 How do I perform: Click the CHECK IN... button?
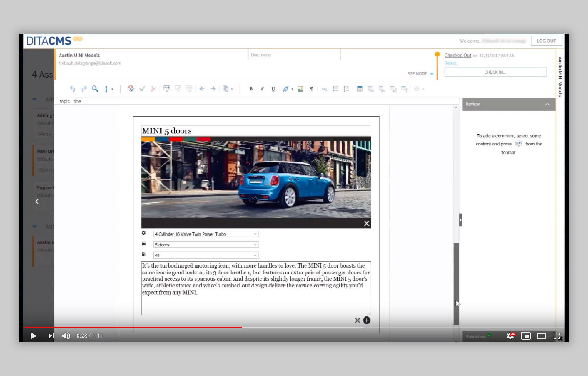coord(495,72)
